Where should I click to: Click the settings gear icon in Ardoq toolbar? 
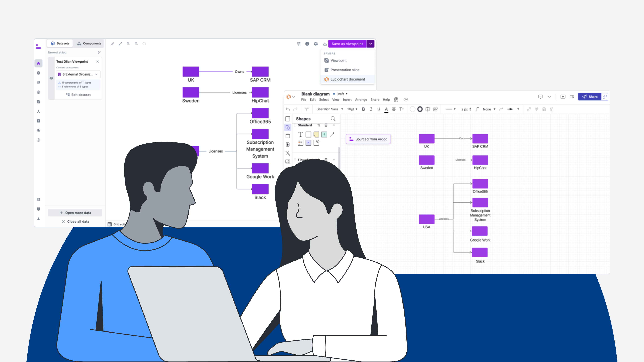coord(316,44)
